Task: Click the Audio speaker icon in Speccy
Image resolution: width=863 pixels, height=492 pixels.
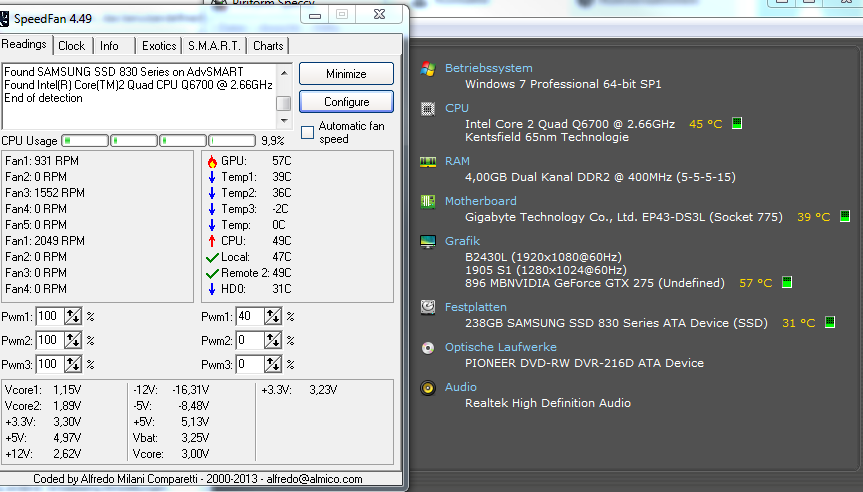Action: pos(428,388)
